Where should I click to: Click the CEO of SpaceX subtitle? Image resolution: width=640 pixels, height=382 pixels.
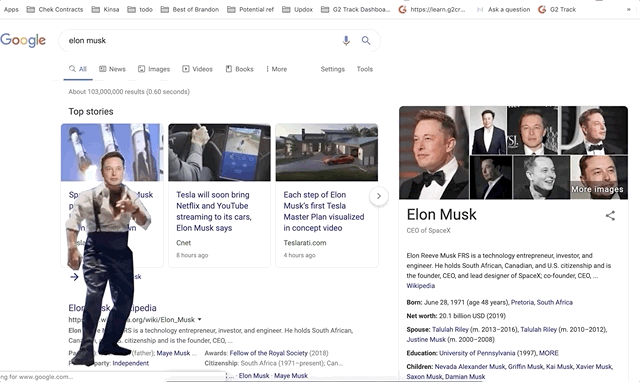click(429, 231)
